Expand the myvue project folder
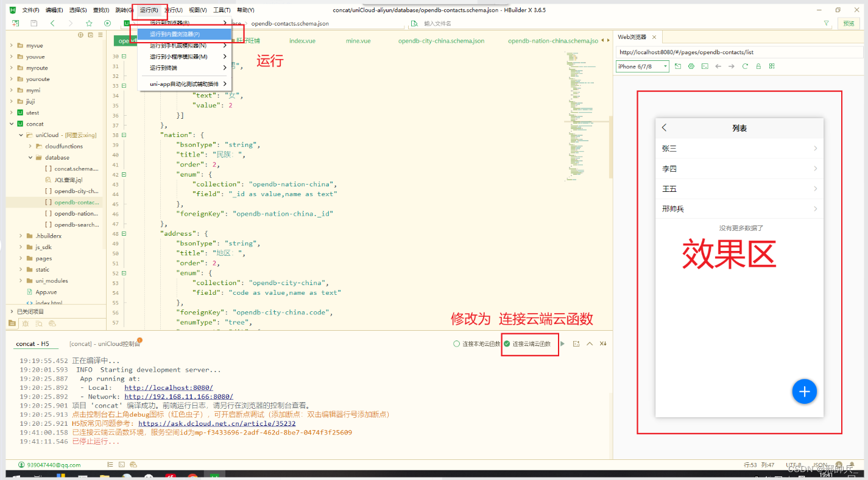This screenshot has height=480, width=868. [x=12, y=46]
